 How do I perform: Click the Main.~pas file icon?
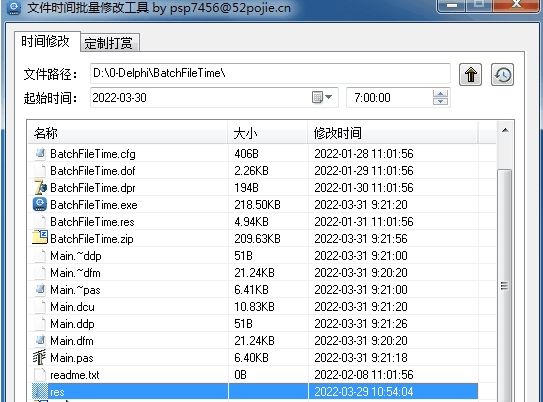(40, 289)
